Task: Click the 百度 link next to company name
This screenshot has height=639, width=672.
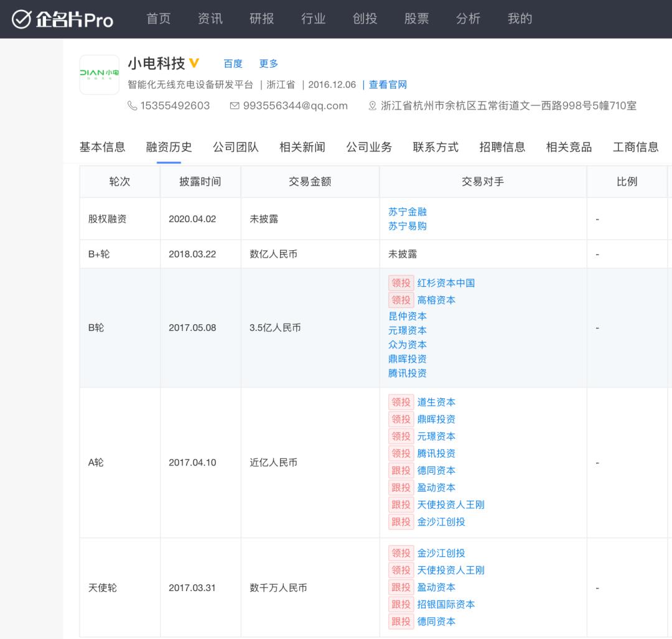Action: point(233,64)
